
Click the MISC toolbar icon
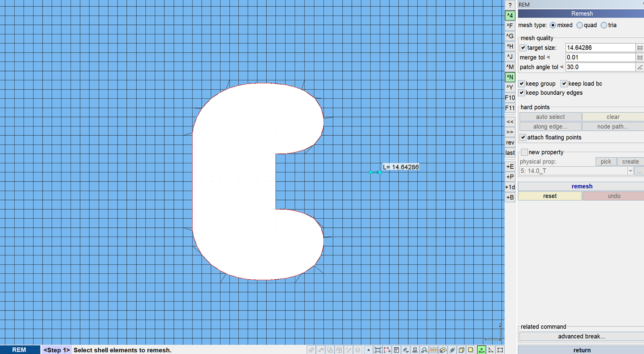415,350
